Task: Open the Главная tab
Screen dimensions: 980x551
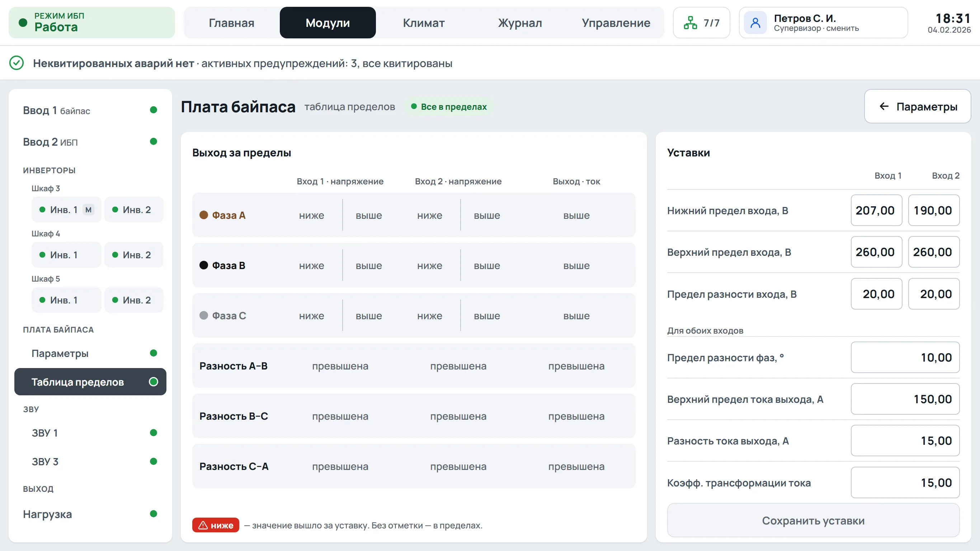Action: (x=231, y=23)
